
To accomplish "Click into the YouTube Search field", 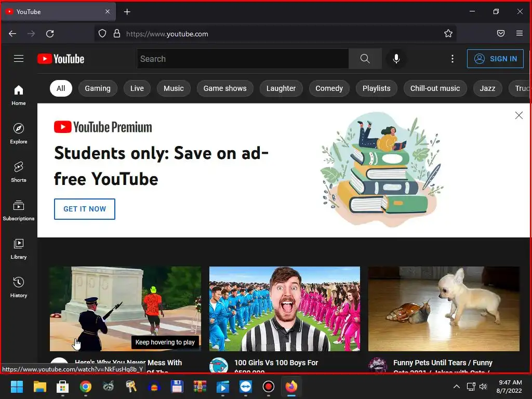I will coord(243,59).
